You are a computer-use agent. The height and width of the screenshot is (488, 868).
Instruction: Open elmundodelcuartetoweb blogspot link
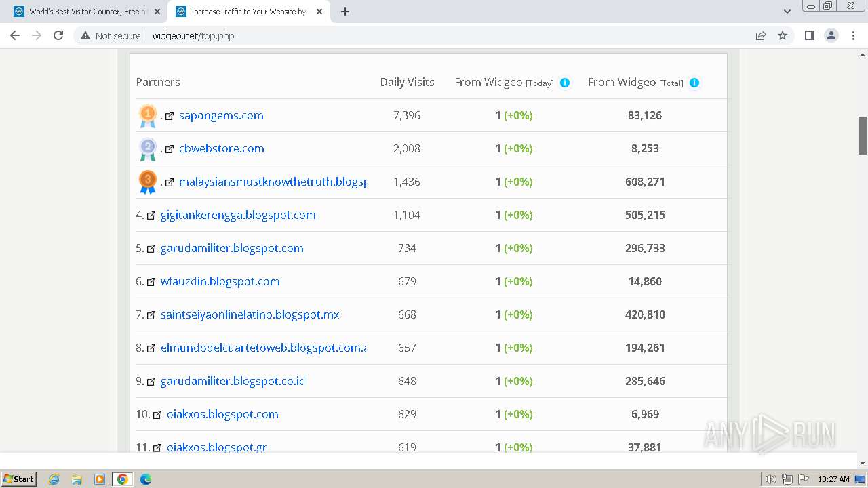263,348
